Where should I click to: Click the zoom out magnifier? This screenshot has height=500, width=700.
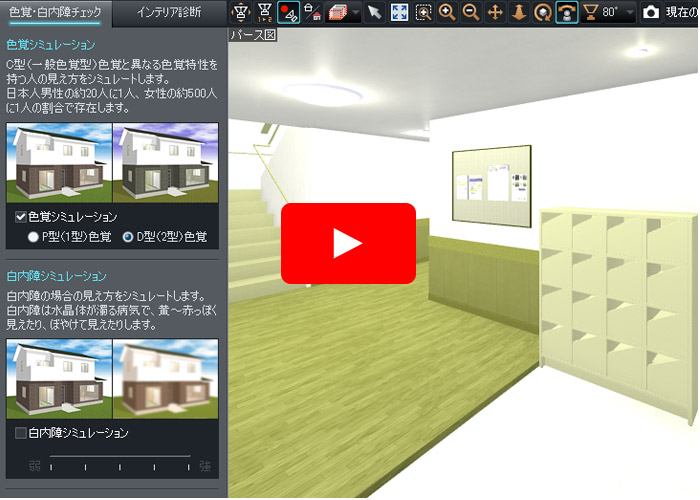(x=470, y=12)
